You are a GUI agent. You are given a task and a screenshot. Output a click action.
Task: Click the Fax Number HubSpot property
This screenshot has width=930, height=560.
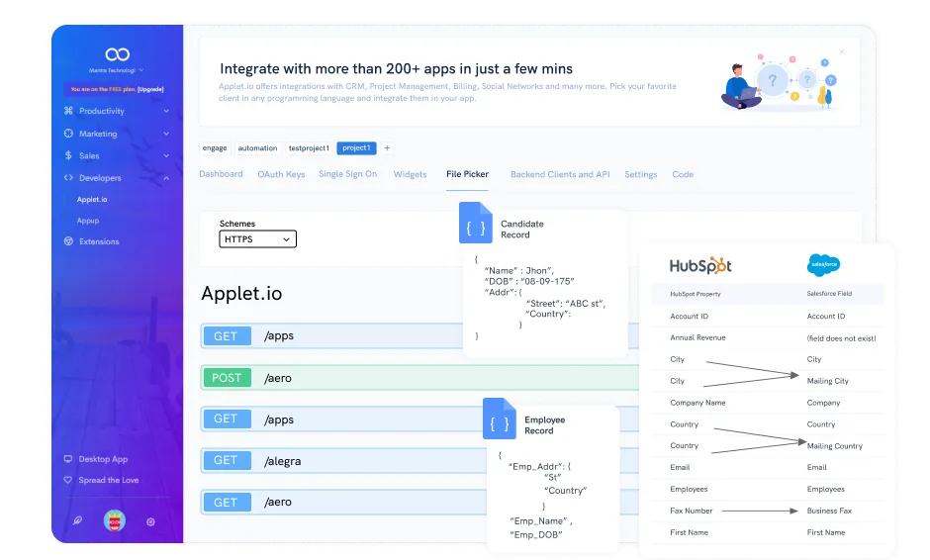click(691, 511)
